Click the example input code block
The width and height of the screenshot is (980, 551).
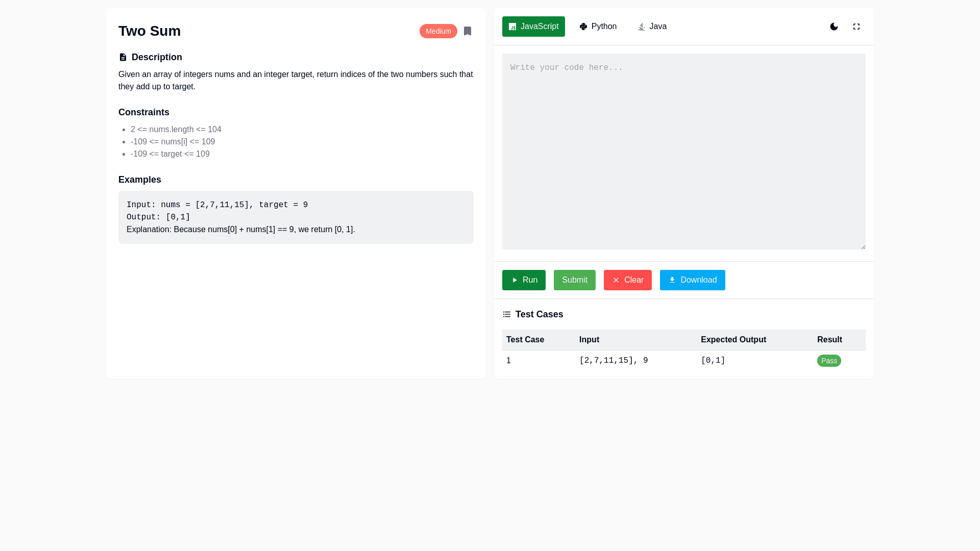(x=296, y=217)
